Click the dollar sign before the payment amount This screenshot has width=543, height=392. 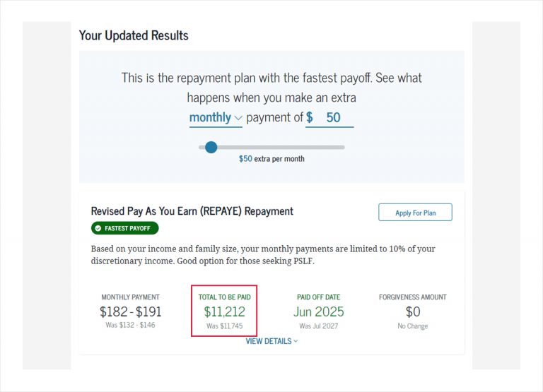tap(310, 118)
